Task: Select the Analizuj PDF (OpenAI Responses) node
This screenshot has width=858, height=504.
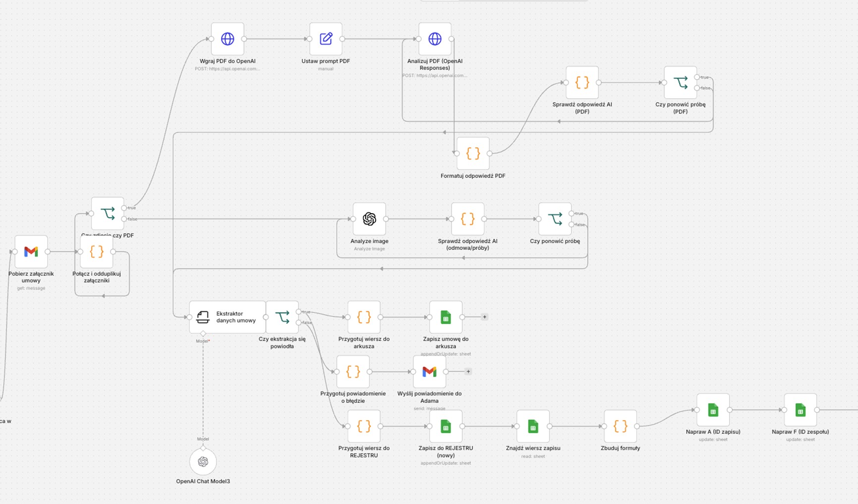Action: (x=435, y=39)
